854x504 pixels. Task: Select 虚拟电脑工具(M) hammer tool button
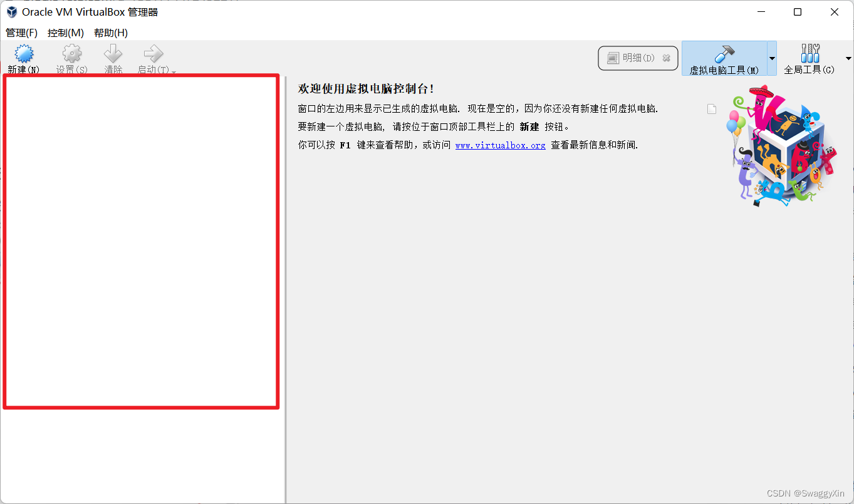724,58
